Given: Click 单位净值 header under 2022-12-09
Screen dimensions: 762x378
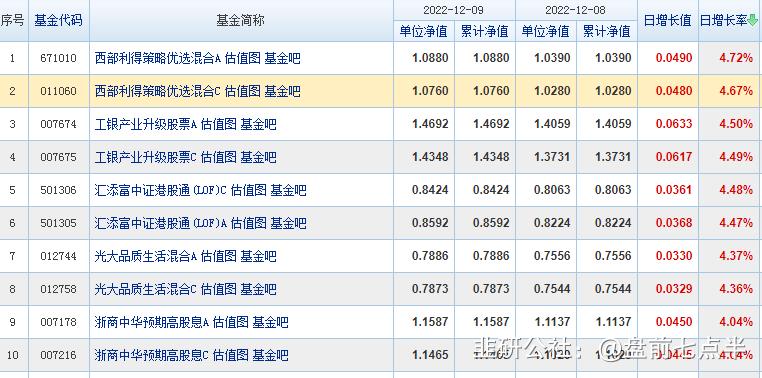Looking at the screenshot, I should coord(423,32).
